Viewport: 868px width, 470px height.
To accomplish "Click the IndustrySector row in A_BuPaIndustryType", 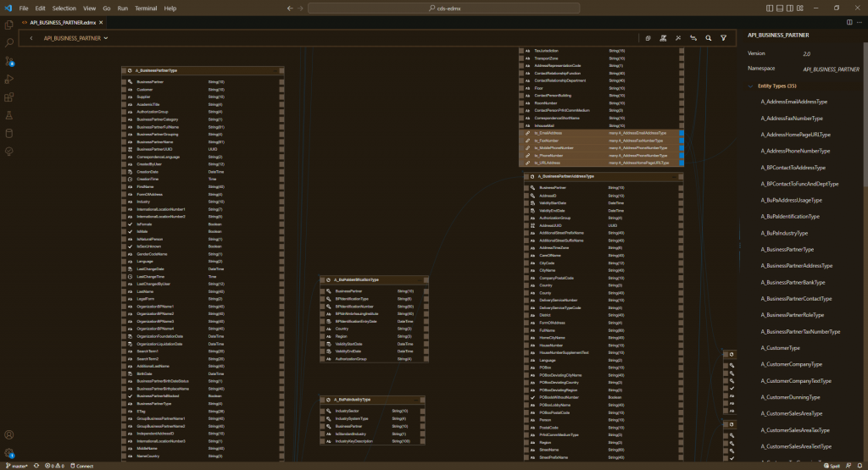I will pos(373,412).
